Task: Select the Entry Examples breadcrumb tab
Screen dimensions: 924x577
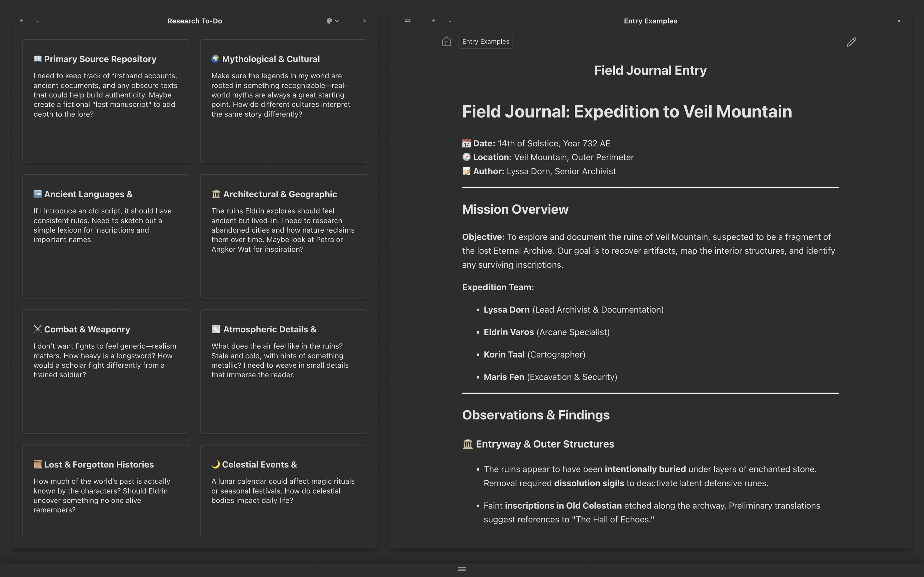Action: click(x=486, y=41)
